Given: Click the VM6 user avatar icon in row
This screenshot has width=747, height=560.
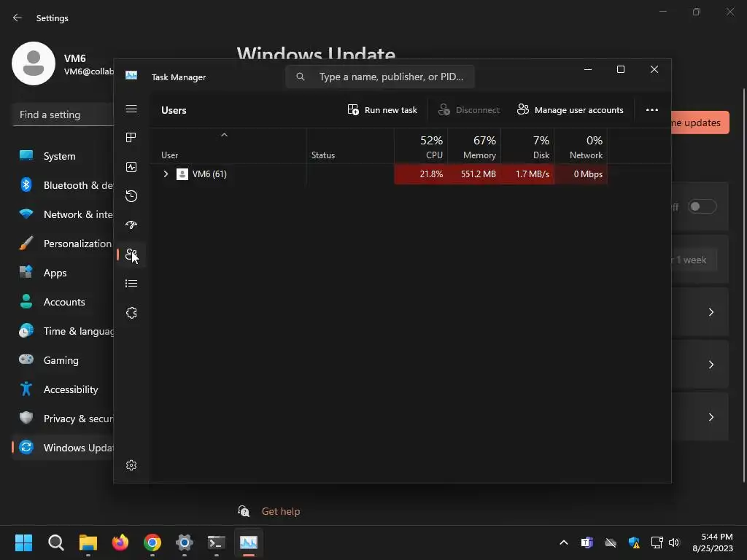Looking at the screenshot, I should (182, 174).
